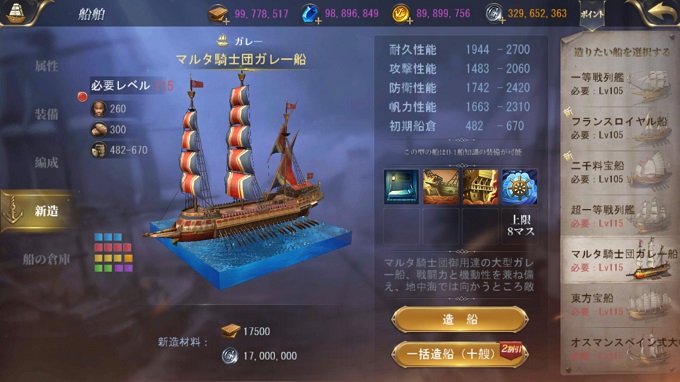Click the 造船 build button

tap(460, 320)
